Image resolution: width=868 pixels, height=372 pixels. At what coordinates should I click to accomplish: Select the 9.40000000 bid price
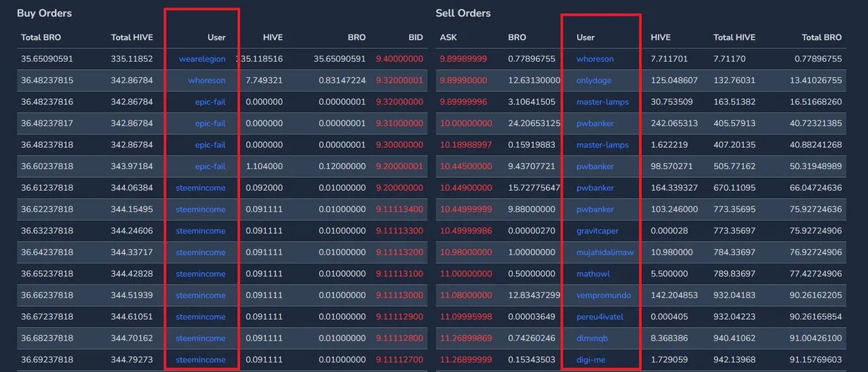click(399, 59)
